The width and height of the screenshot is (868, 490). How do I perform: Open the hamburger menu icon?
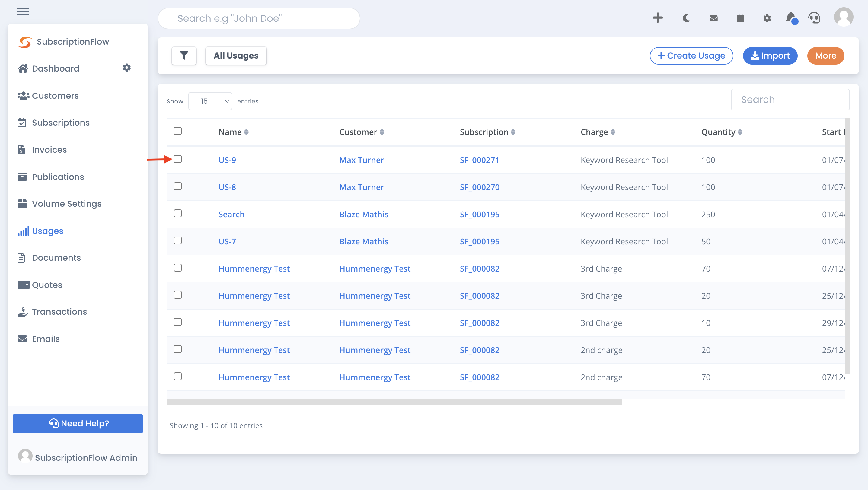(x=23, y=11)
